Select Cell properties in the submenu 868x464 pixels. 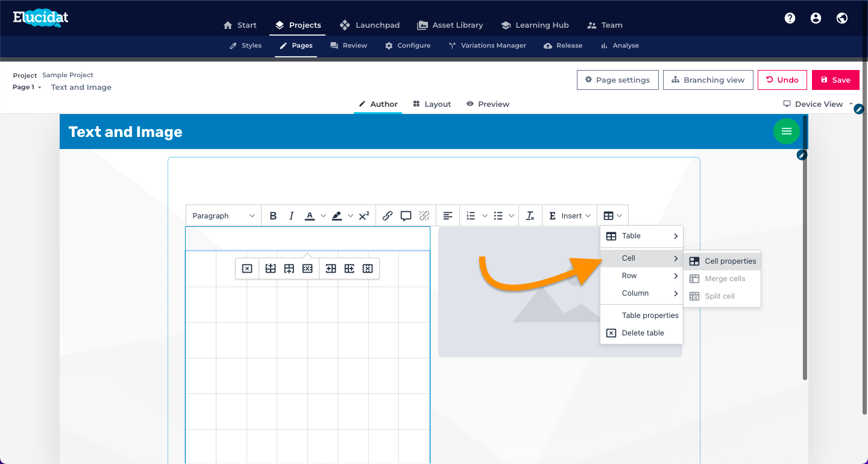[x=722, y=261]
